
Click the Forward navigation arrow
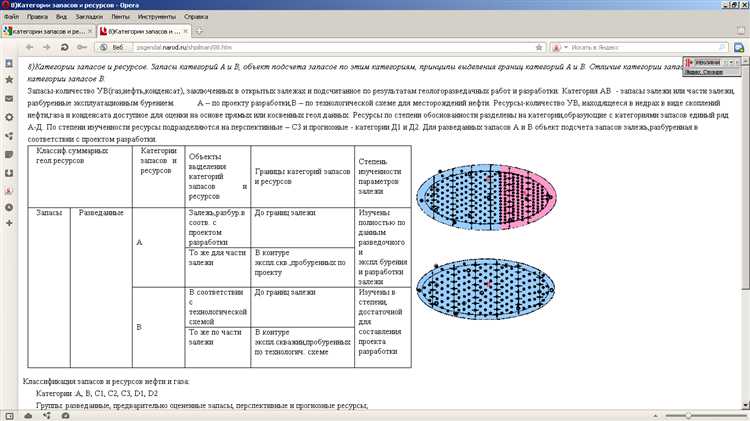pos(47,47)
